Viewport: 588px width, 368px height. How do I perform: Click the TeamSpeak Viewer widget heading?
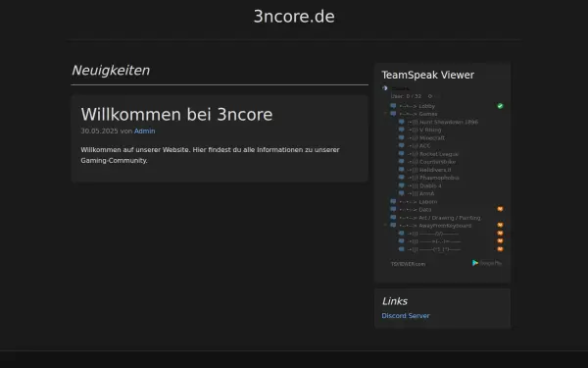(428, 75)
